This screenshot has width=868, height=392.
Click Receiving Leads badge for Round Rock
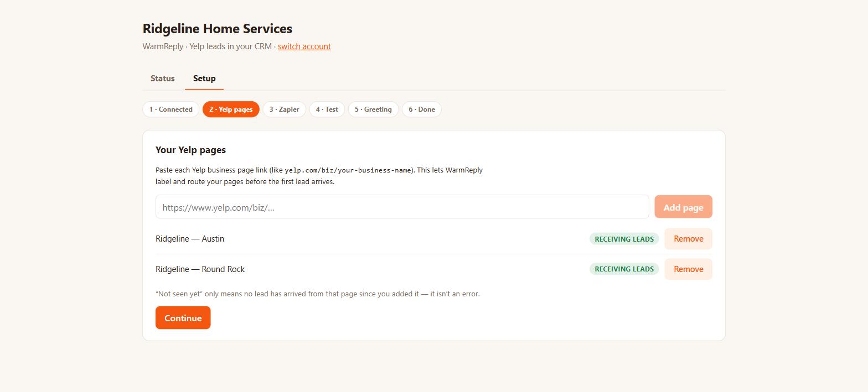click(x=624, y=269)
